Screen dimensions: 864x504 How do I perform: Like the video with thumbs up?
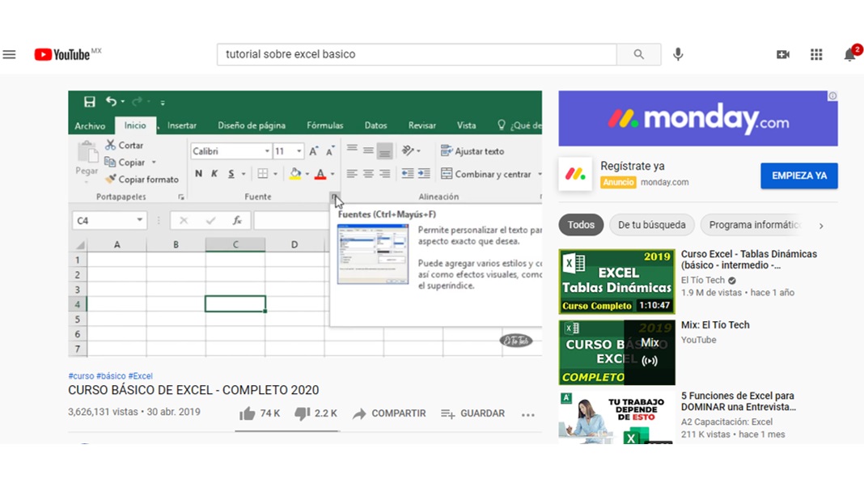pyautogui.click(x=248, y=413)
